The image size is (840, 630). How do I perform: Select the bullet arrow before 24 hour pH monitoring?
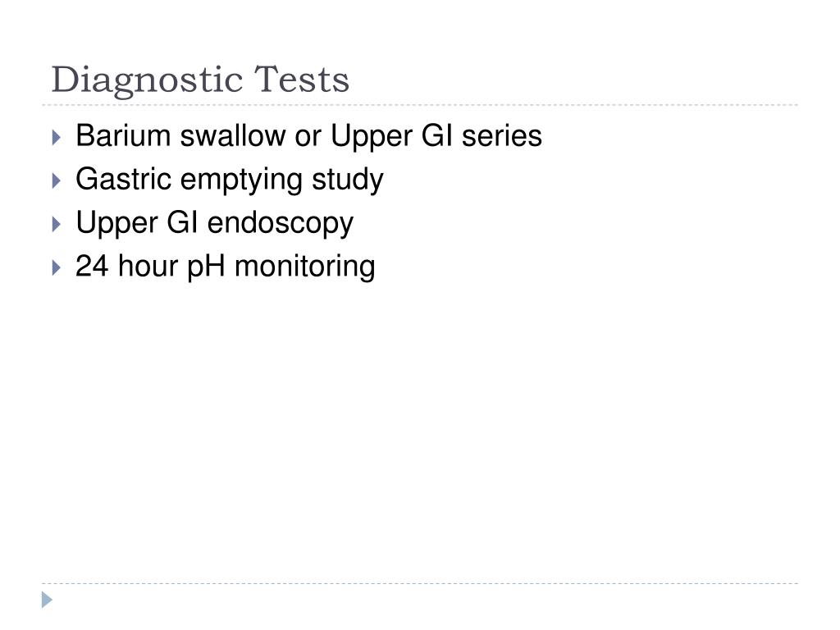point(57,267)
